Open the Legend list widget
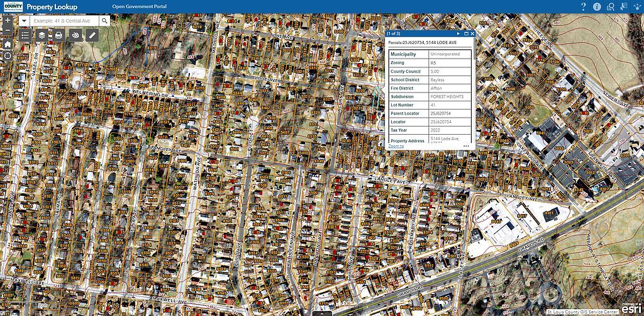644x316 pixels. [25, 35]
